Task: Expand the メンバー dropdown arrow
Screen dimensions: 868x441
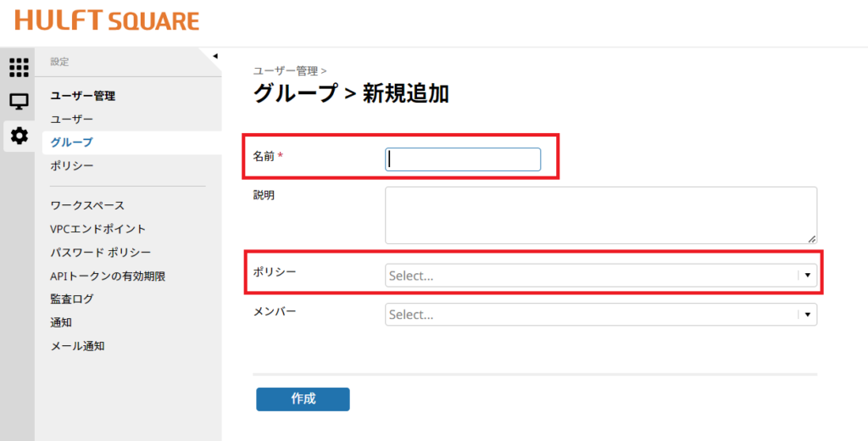Action: pos(808,315)
